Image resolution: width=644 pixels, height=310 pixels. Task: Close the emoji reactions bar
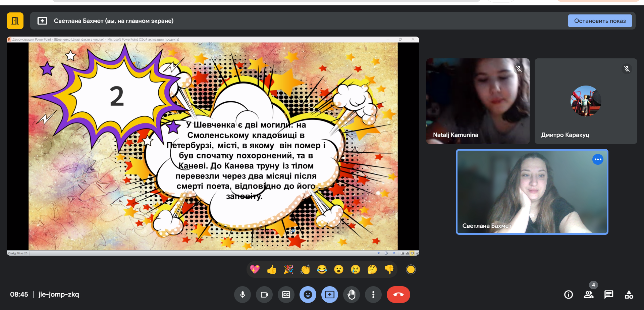click(308, 295)
